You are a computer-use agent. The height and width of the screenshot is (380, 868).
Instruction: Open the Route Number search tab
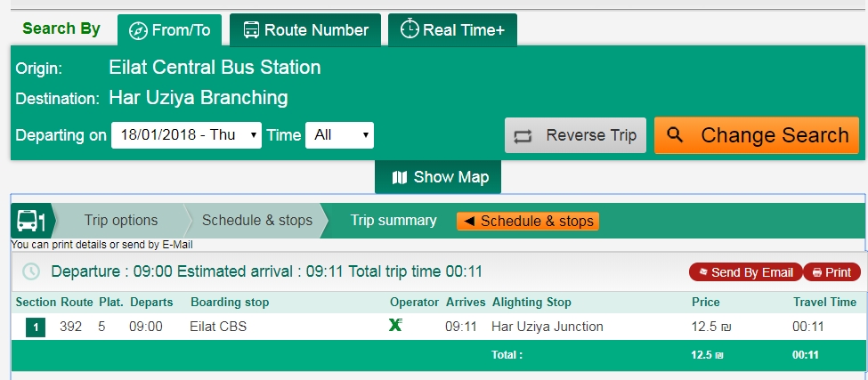[305, 30]
